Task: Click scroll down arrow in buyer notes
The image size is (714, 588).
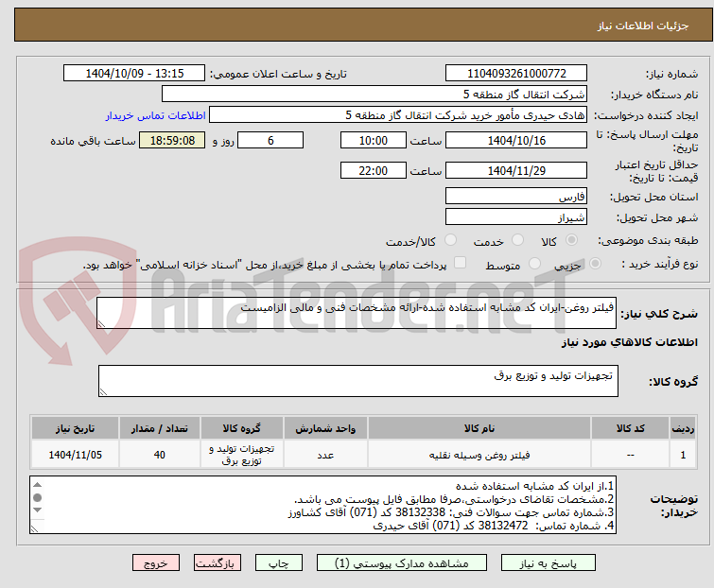Action: coord(38,510)
